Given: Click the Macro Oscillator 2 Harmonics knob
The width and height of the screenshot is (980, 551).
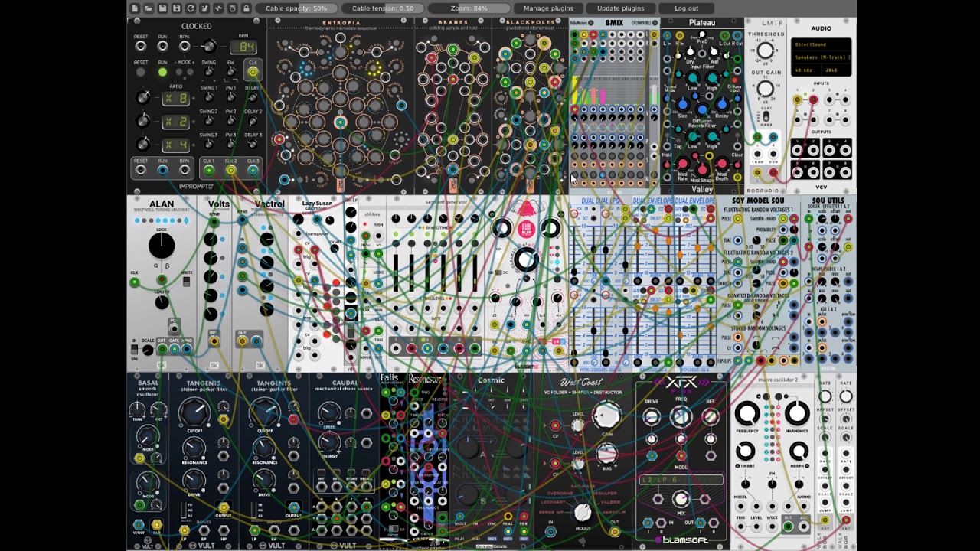Looking at the screenshot, I should click(x=797, y=414).
